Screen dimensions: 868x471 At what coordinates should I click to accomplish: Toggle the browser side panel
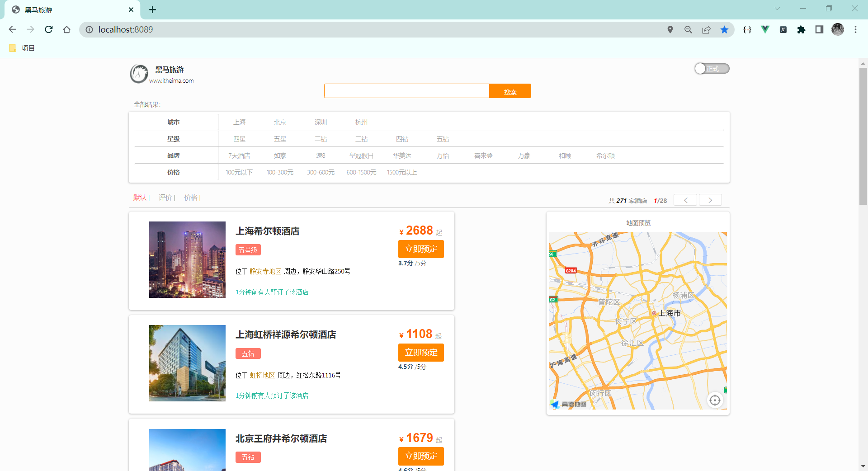pyautogui.click(x=819, y=29)
